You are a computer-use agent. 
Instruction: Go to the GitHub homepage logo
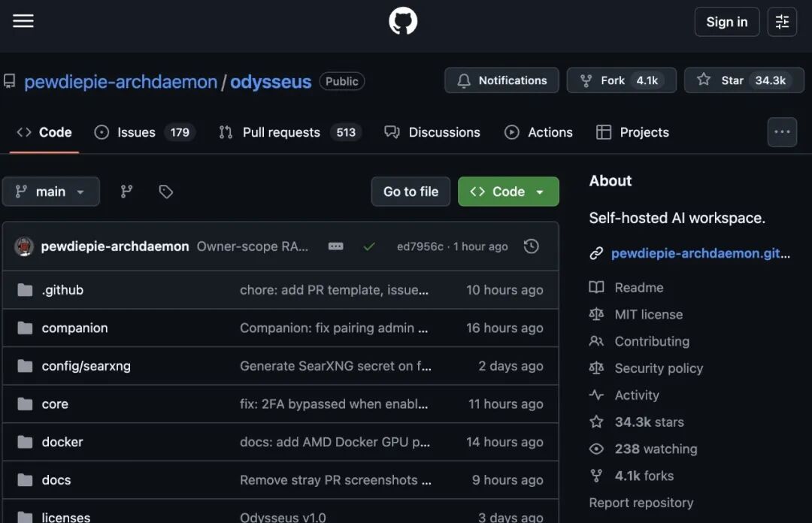403,21
